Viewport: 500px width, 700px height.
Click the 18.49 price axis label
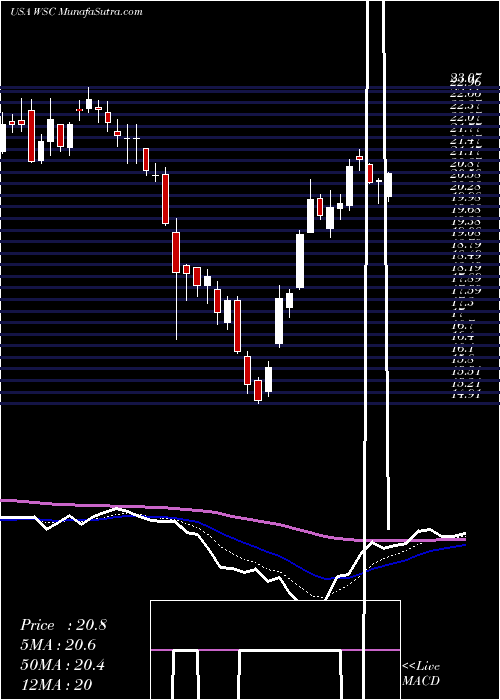pyautogui.click(x=466, y=256)
